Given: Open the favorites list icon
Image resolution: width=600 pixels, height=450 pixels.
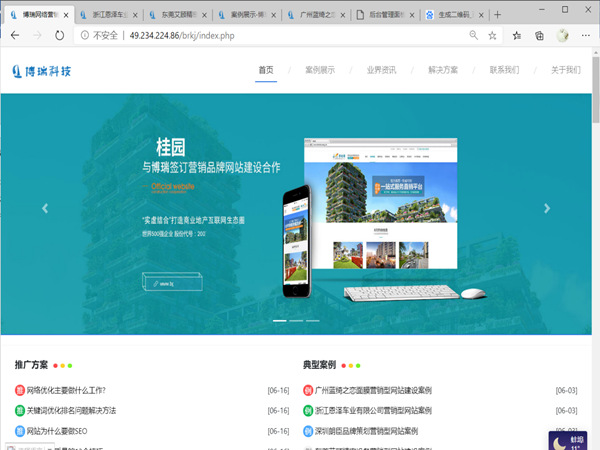Looking at the screenshot, I should [517, 34].
